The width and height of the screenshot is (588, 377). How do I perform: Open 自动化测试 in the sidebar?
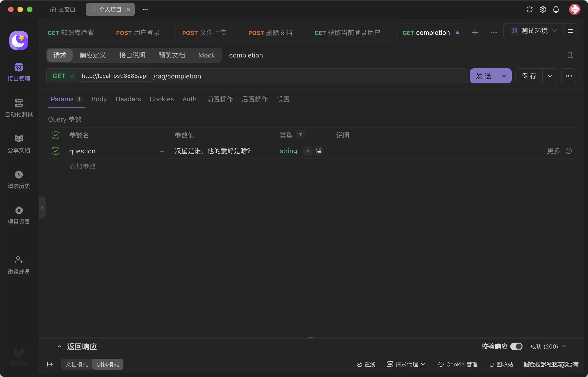(19, 103)
